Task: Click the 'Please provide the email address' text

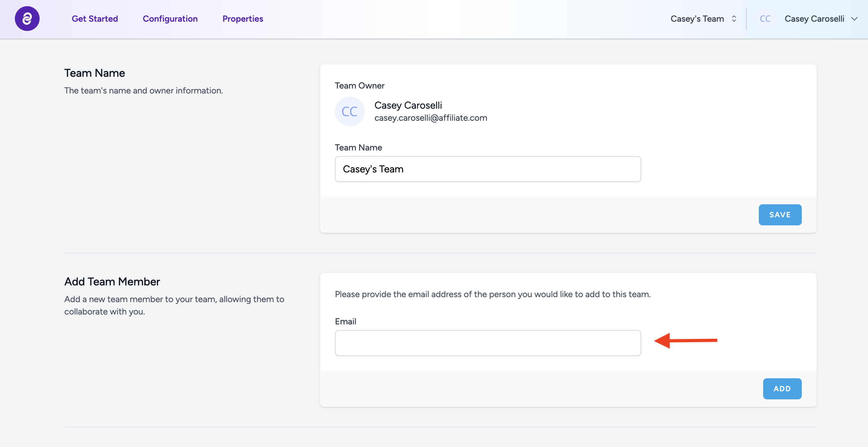Action: click(493, 294)
